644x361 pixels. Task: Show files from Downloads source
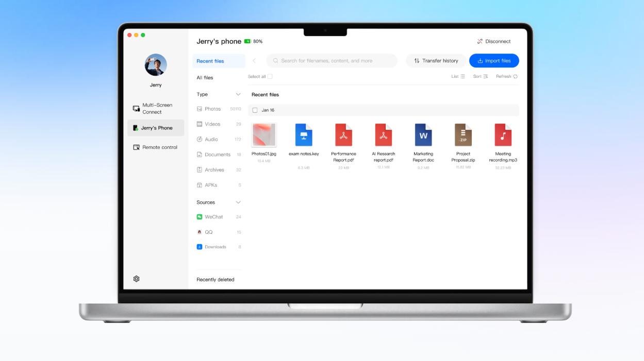pyautogui.click(x=219, y=247)
